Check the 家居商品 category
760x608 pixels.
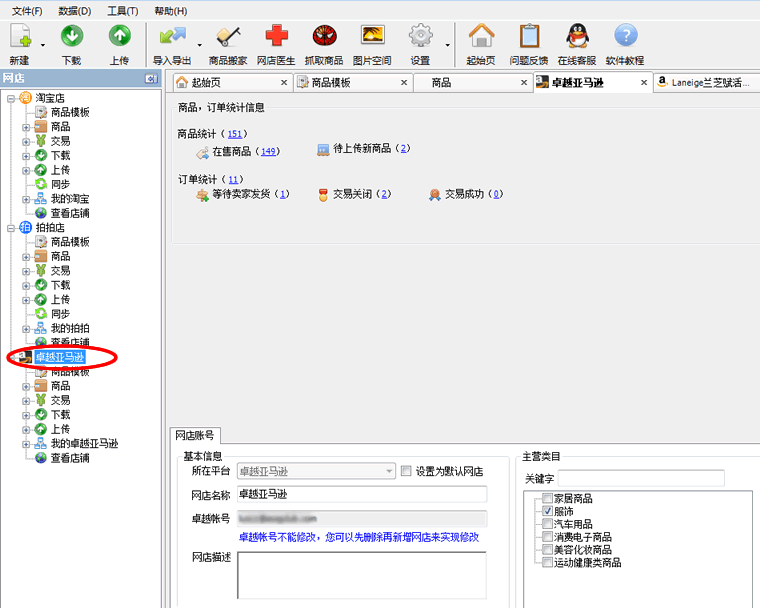[547, 498]
